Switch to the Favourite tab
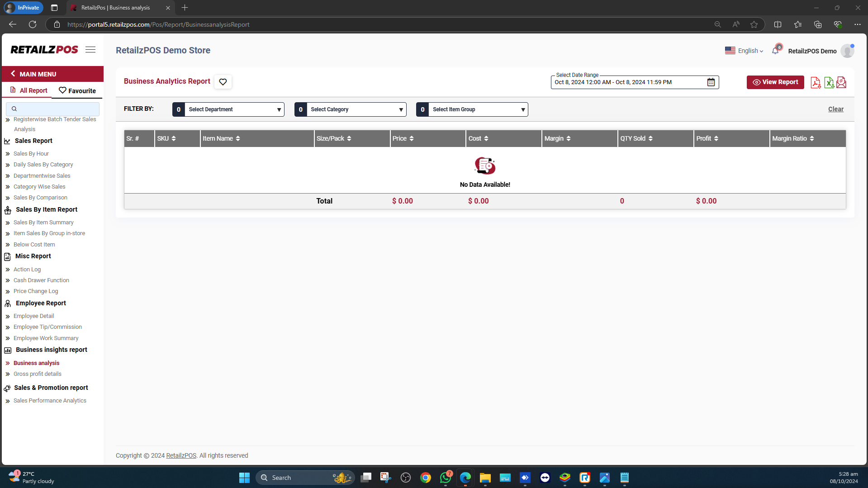Viewport: 868px width, 488px height. [x=77, y=90]
